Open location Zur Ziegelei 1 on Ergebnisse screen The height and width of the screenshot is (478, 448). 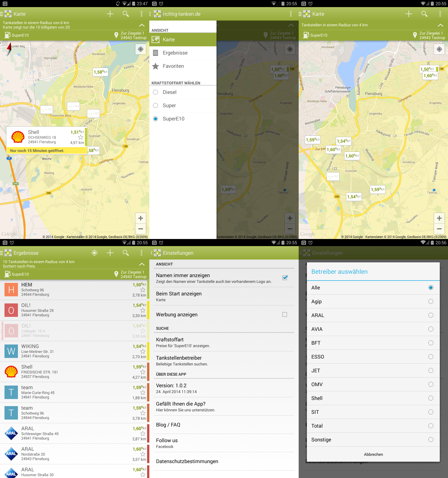(x=130, y=274)
